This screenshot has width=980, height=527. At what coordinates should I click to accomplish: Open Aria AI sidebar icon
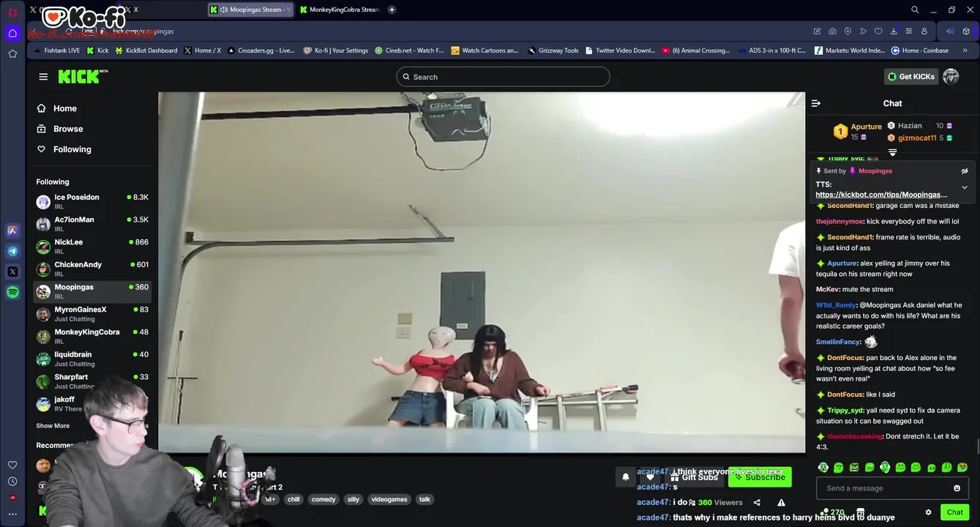(12, 231)
